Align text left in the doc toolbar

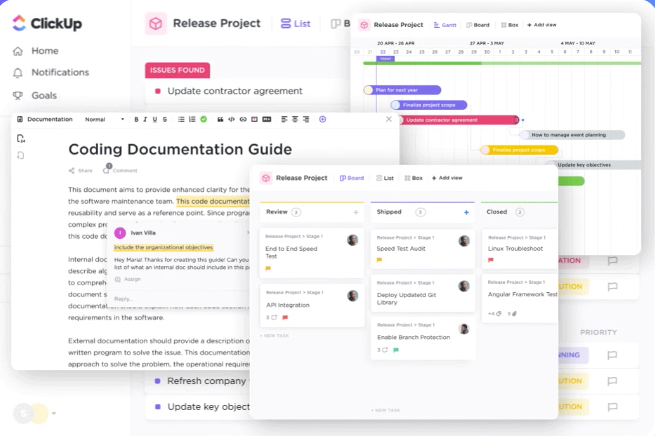pos(284,119)
